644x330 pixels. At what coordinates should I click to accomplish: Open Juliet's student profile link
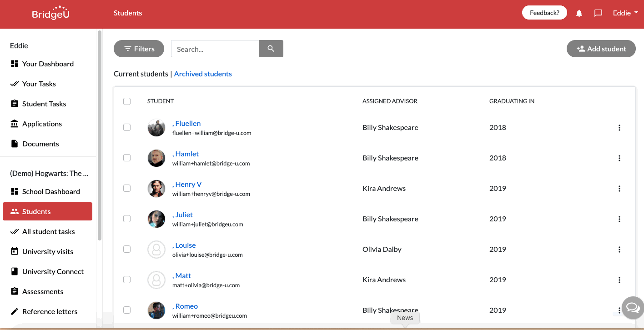[182, 215]
